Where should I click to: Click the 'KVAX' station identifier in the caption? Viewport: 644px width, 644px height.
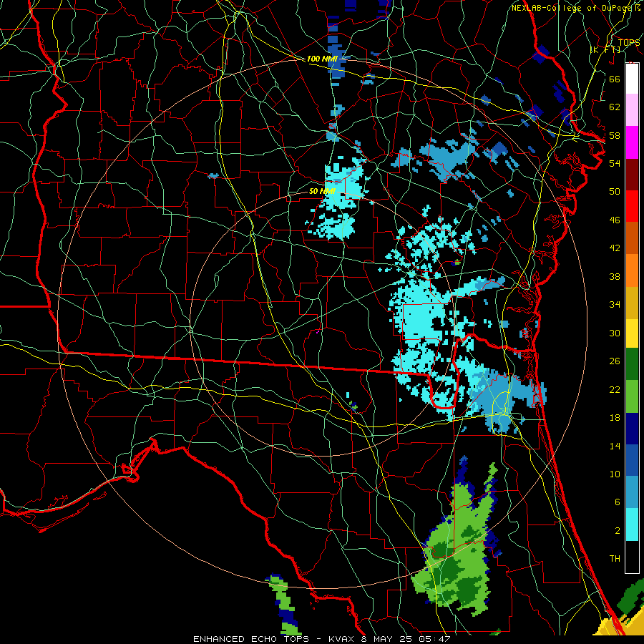tap(343, 639)
